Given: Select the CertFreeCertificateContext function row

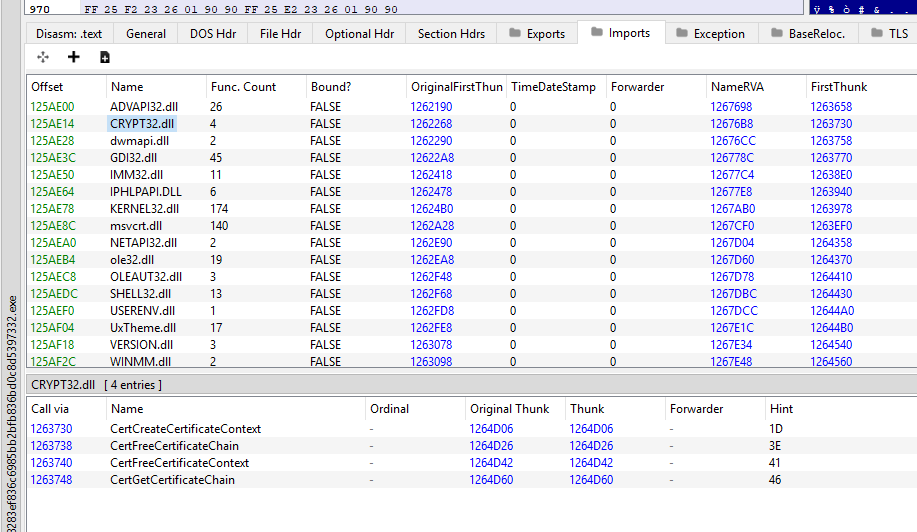Looking at the screenshot, I should pyautogui.click(x=471, y=463).
